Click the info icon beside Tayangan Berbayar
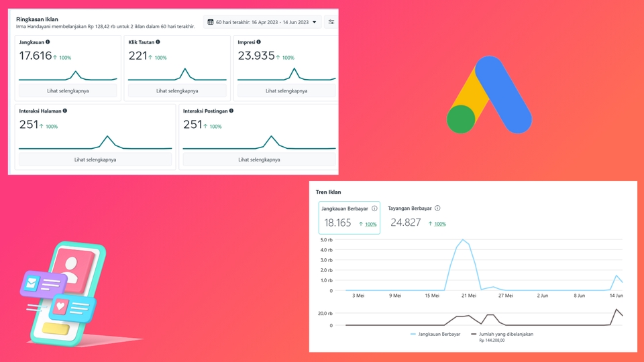This screenshot has height=362, width=644. 437,208
